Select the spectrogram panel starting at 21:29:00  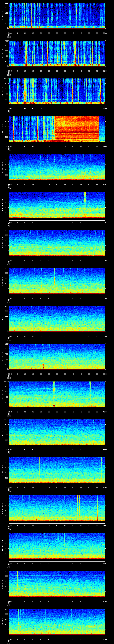point(57,16)
